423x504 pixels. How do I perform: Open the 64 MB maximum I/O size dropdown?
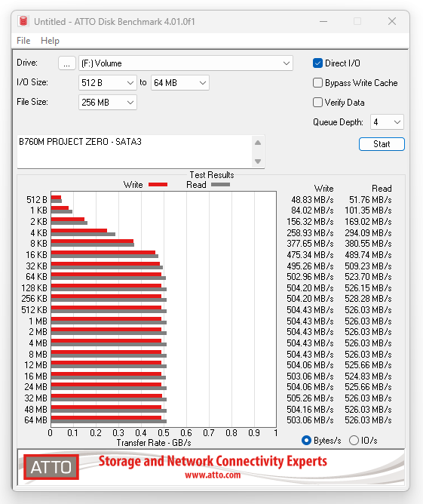180,82
